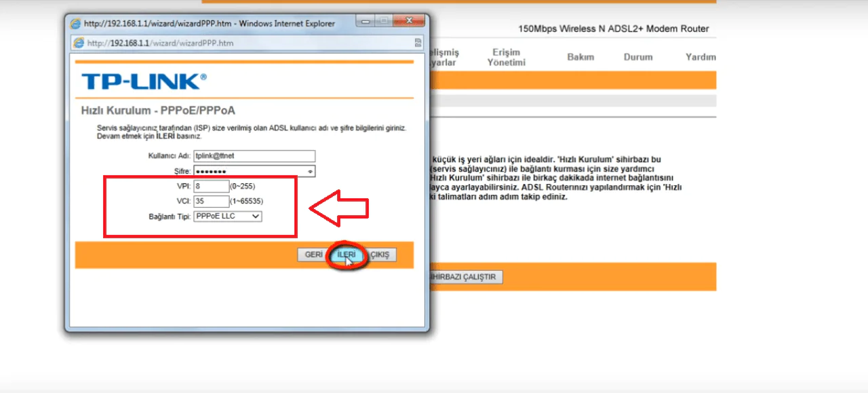Screen dimensions: 868x393
Task: Click 'Hızlı Kurulum - PPPoE/PPPoA' heading
Action: coord(158,111)
